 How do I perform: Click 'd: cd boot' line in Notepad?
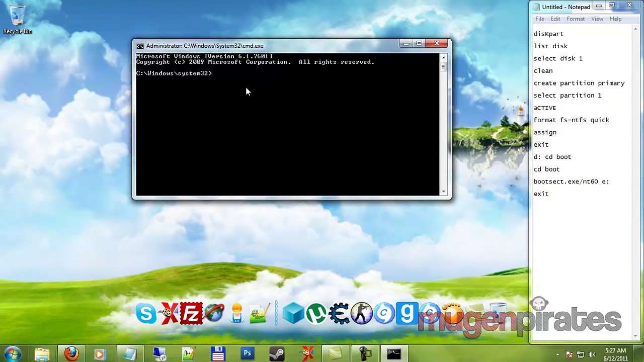552,157
